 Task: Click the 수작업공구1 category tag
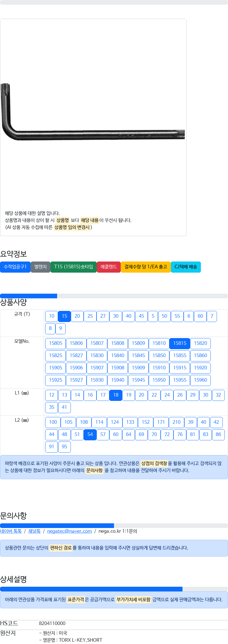pyautogui.click(x=15, y=267)
